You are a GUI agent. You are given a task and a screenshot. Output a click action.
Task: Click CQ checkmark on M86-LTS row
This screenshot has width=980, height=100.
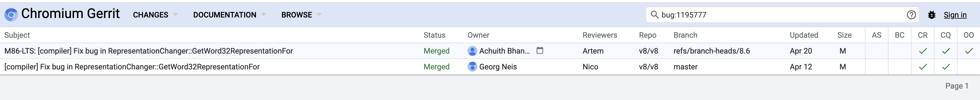pos(946,51)
